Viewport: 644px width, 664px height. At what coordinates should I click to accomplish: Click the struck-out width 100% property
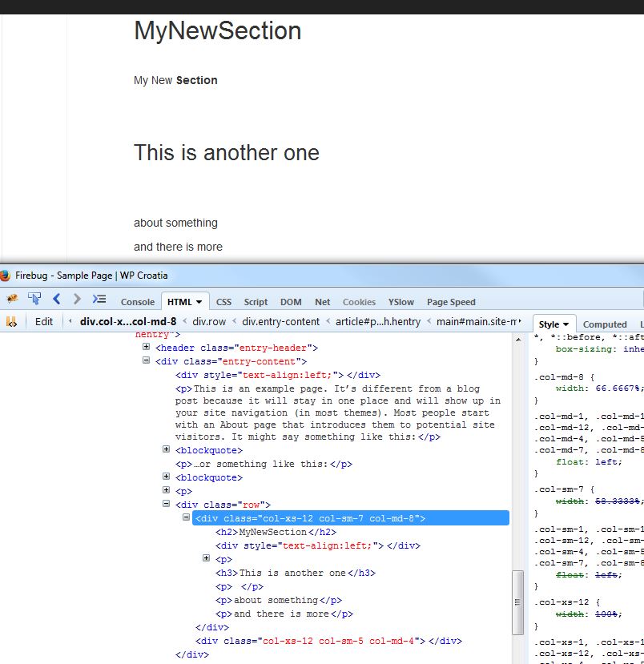pos(589,614)
